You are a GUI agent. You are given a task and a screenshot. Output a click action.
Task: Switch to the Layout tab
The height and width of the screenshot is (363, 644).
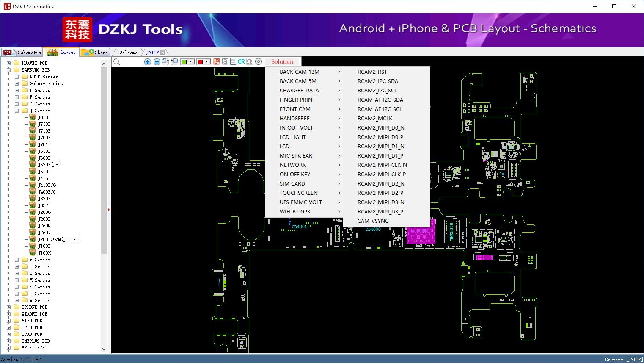(x=61, y=52)
